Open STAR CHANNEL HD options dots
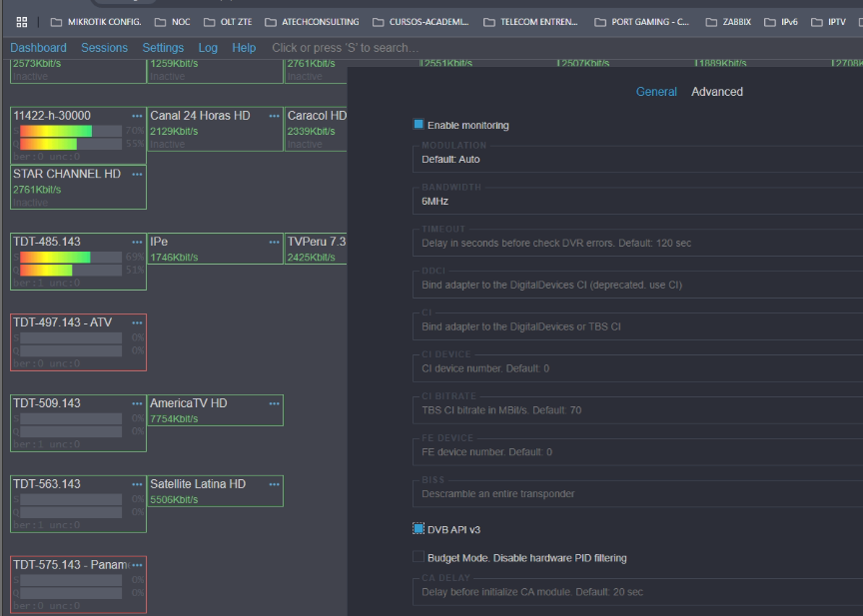This screenshot has height=616, width=863. [x=137, y=174]
